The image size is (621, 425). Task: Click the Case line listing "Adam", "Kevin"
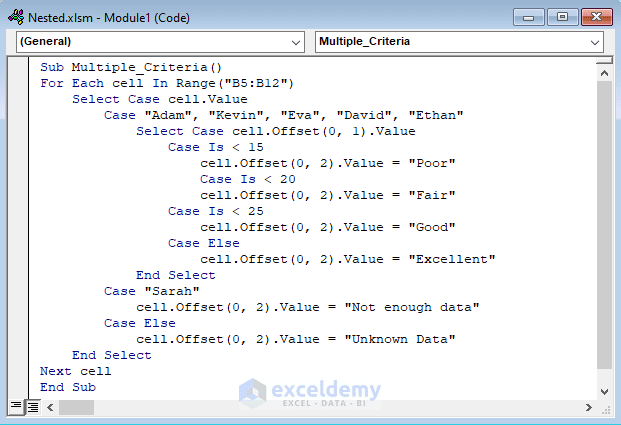coord(284,115)
